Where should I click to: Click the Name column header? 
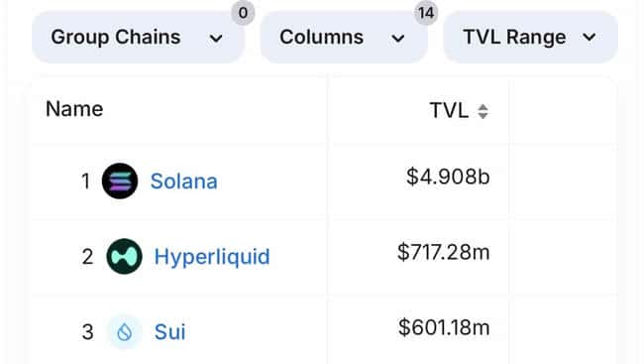click(74, 109)
